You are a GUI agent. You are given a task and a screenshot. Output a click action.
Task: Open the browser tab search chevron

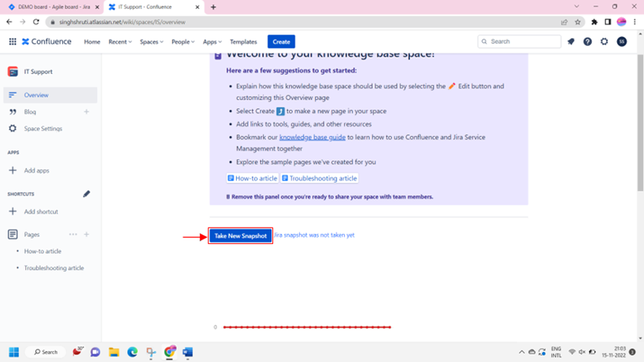tap(577, 7)
